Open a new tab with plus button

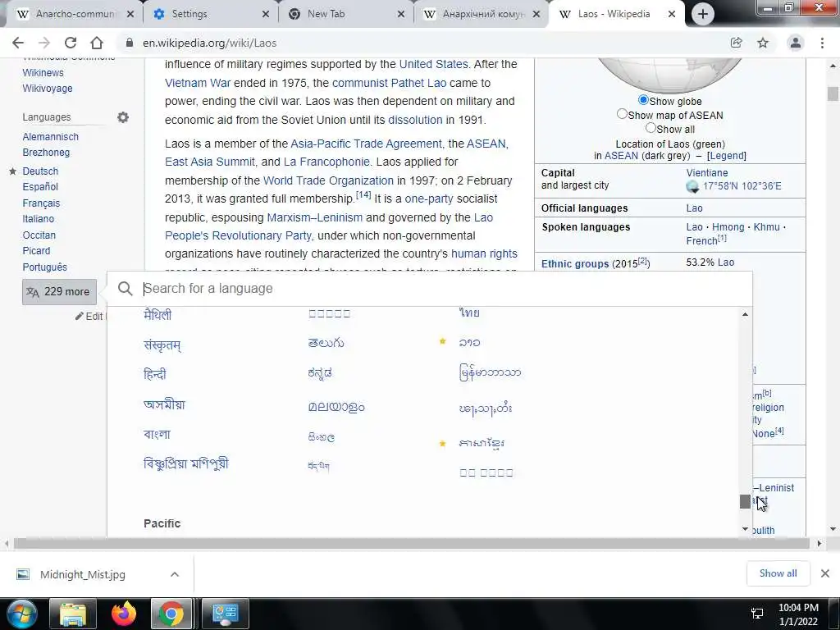pos(703,14)
